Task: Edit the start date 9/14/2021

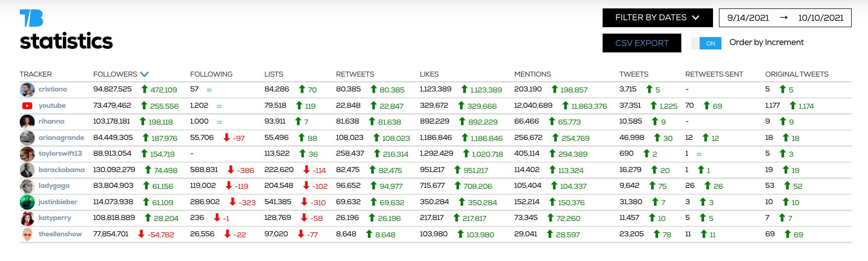Action: (x=748, y=18)
